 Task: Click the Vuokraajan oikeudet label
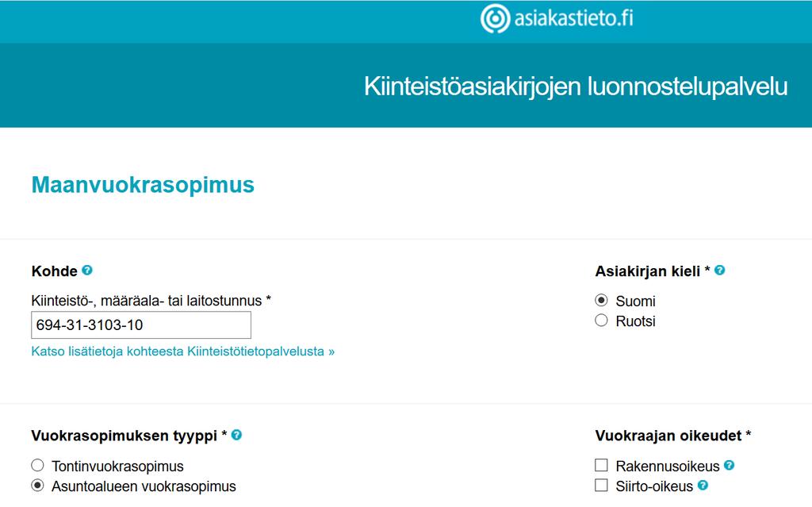[672, 436]
